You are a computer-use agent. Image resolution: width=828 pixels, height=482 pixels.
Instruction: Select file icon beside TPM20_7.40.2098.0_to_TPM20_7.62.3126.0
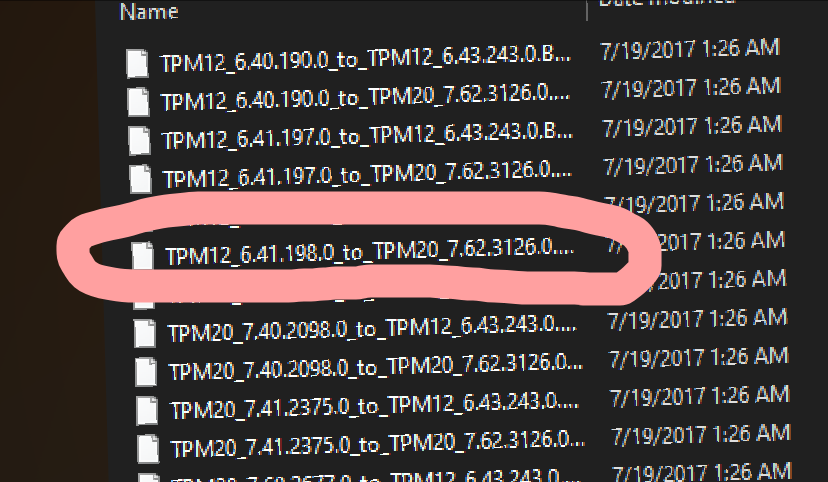[146, 372]
